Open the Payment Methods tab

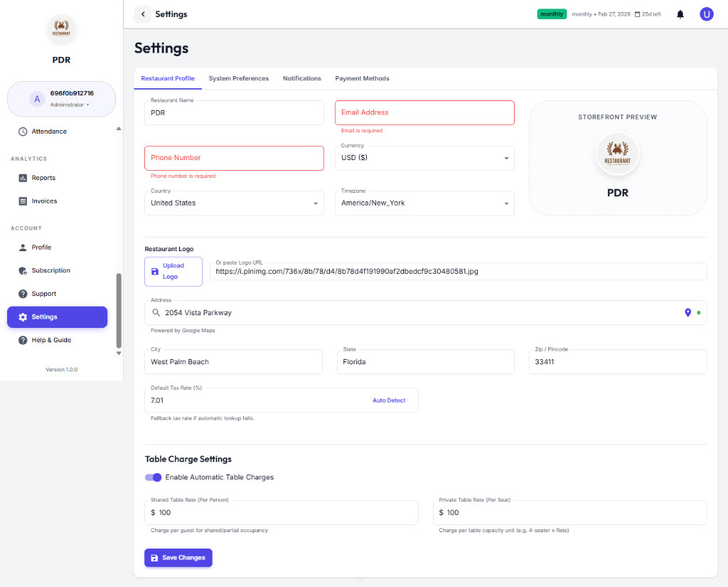click(362, 78)
